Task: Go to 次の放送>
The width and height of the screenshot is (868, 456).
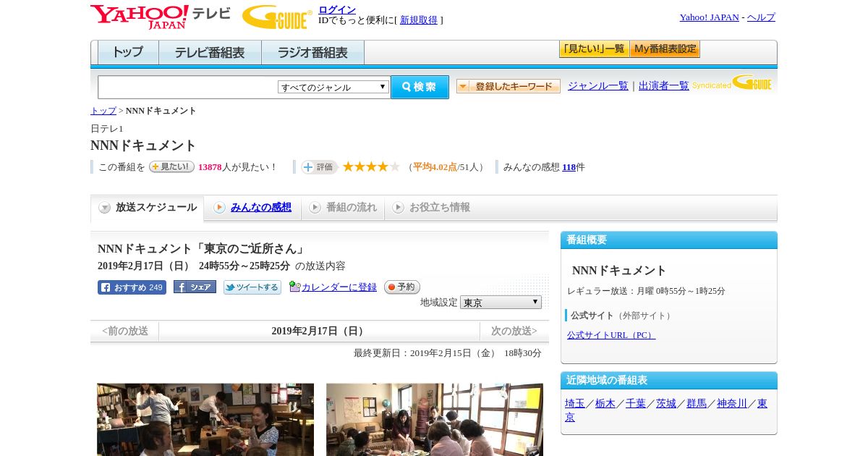Action: click(x=514, y=331)
